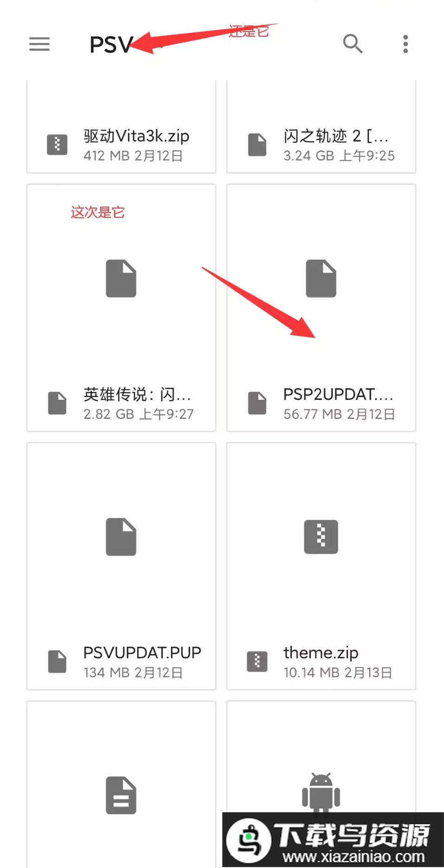Open the 驱动Vita3k.zip file
The image size is (444, 868).
(x=136, y=136)
